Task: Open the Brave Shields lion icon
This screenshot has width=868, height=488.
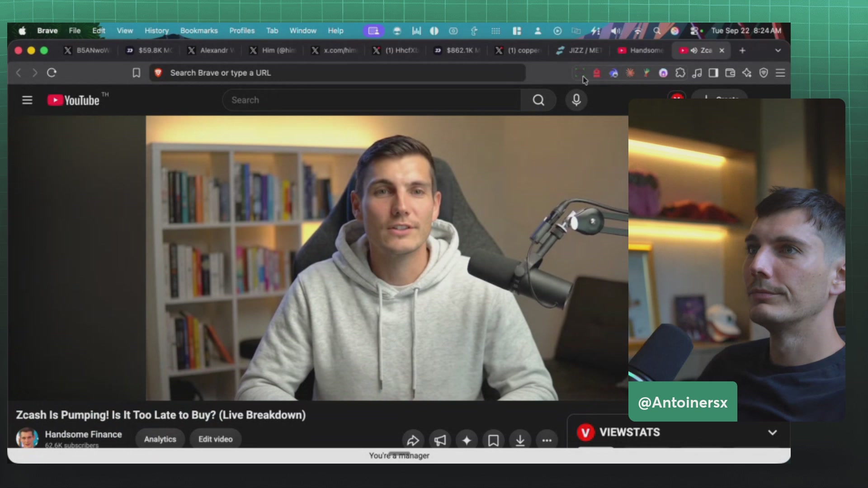Action: [158, 73]
